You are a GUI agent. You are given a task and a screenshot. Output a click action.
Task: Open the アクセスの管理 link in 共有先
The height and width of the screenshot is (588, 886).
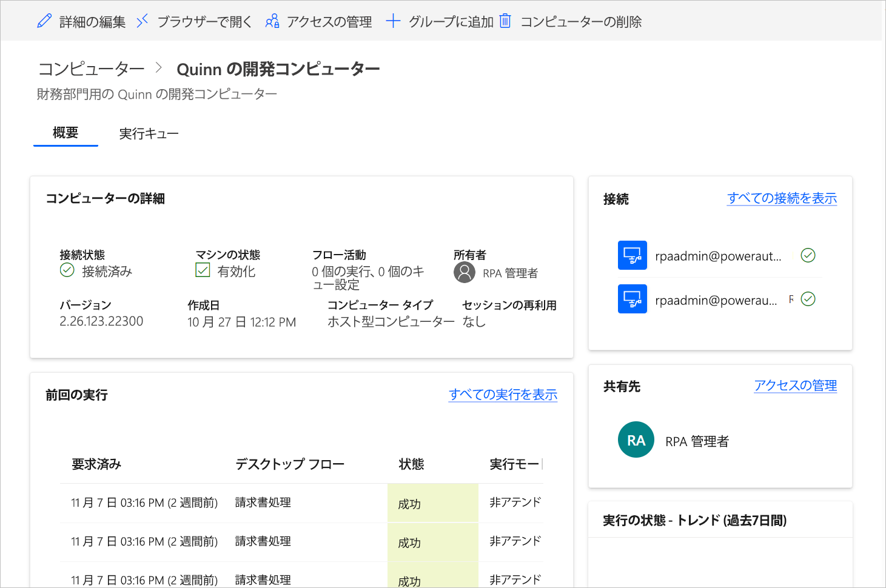point(795,386)
